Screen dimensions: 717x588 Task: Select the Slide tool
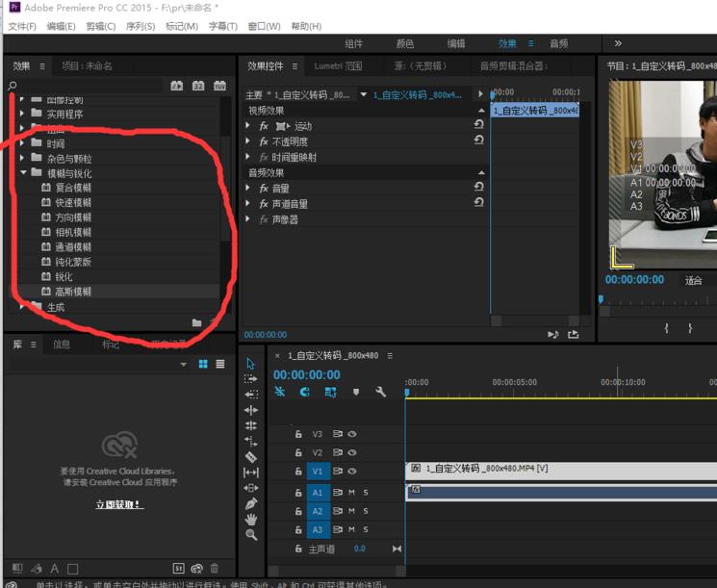[251, 488]
